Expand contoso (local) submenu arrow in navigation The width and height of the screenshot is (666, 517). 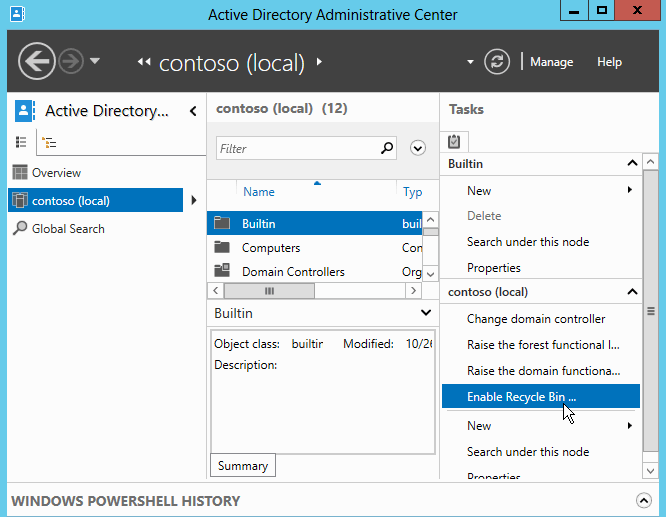[x=194, y=200]
